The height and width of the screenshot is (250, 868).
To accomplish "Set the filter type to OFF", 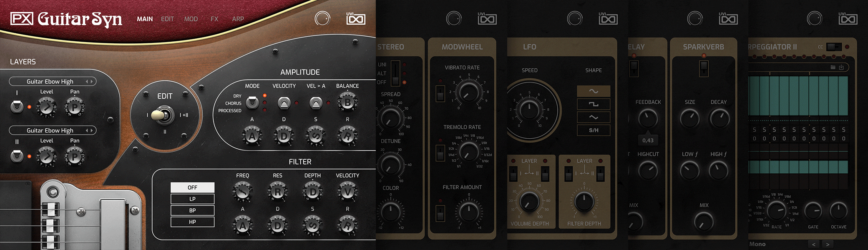I will (192, 187).
